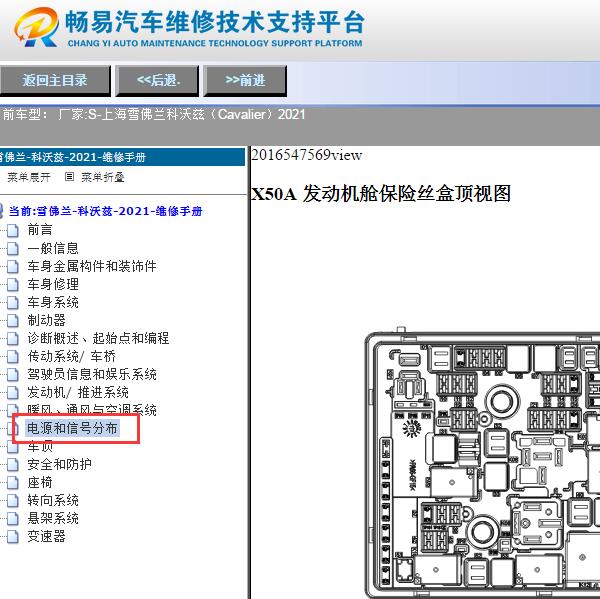Click page icon beside 传动系统/车桥

pos(13,356)
